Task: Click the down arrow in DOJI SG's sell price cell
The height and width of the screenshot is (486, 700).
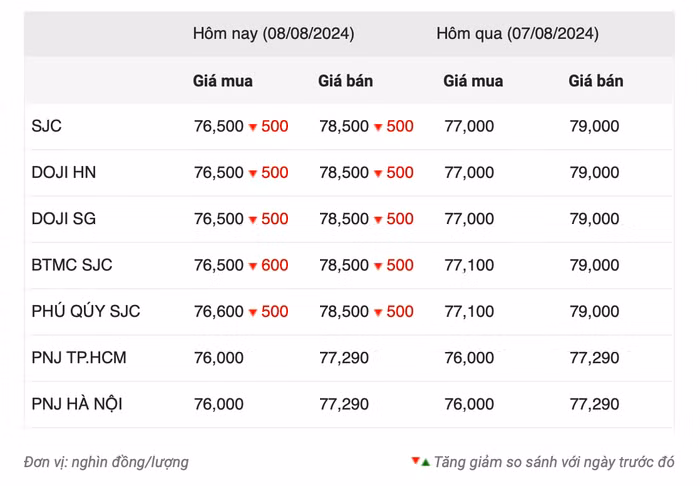Action: (x=378, y=220)
